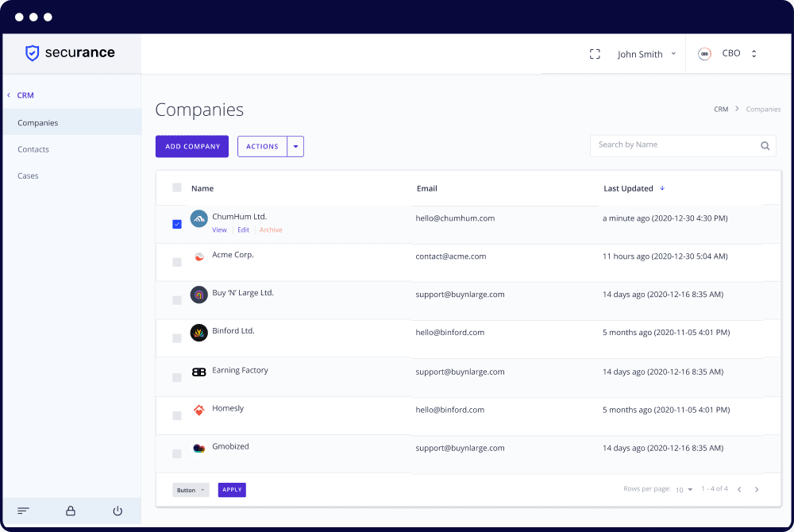This screenshot has height=532, width=794.
Task: Click Edit link under ChumHum Ltd.
Action: [x=244, y=229]
